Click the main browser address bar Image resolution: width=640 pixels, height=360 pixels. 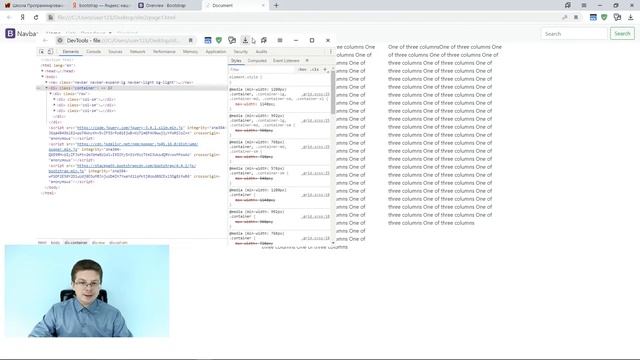[306, 18]
